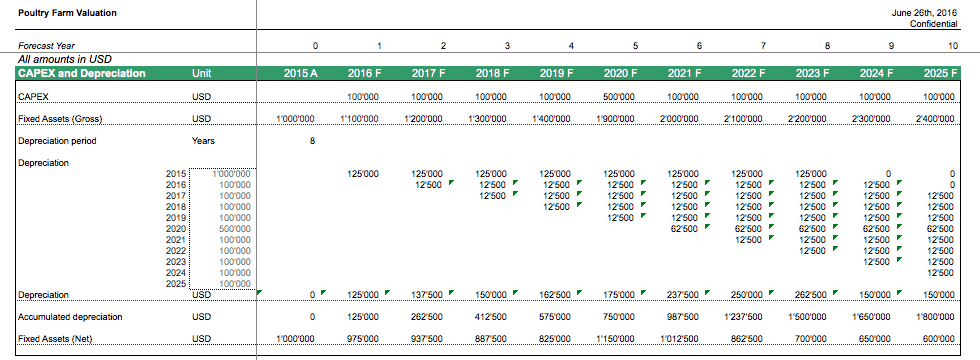Screen dimensions: 980x360
Task: Select the All amounts in USD note
Action: [x=65, y=59]
